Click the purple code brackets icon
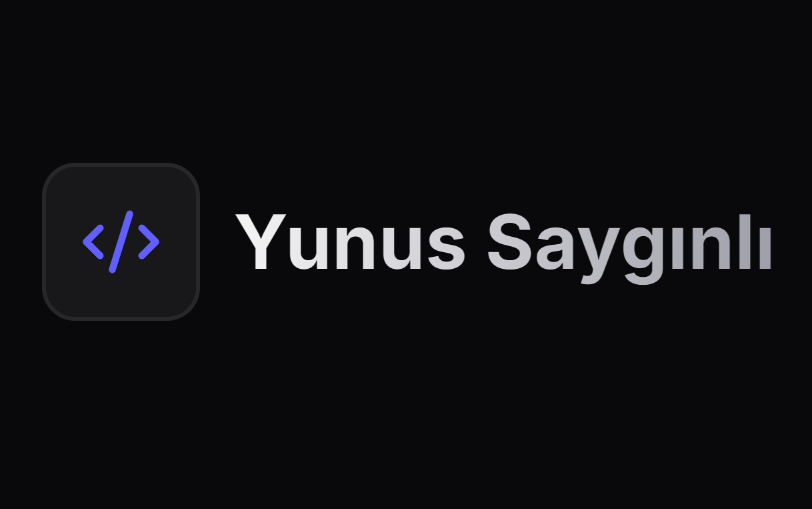This screenshot has width=812, height=509. click(x=121, y=241)
